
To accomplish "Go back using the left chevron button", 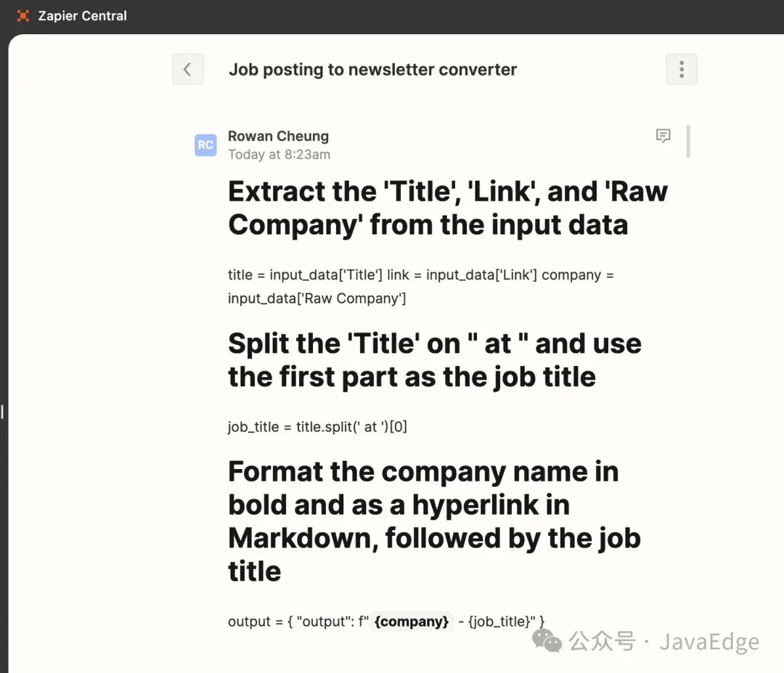I will 187,70.
